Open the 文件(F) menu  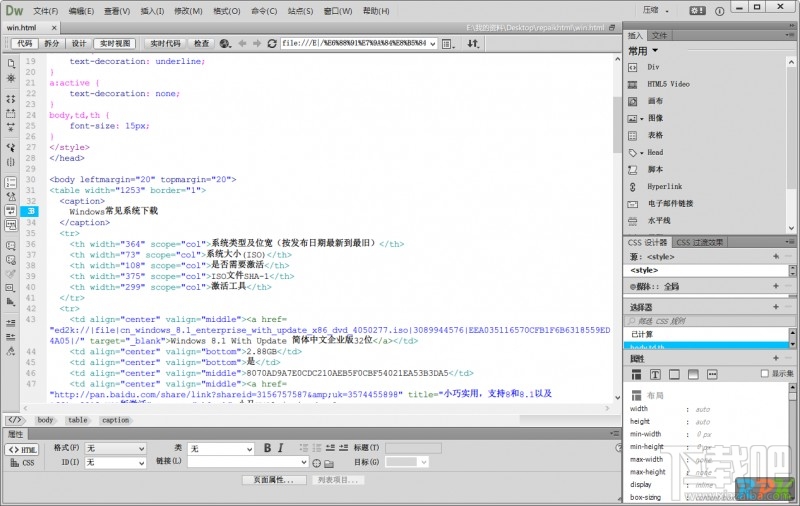[45, 11]
